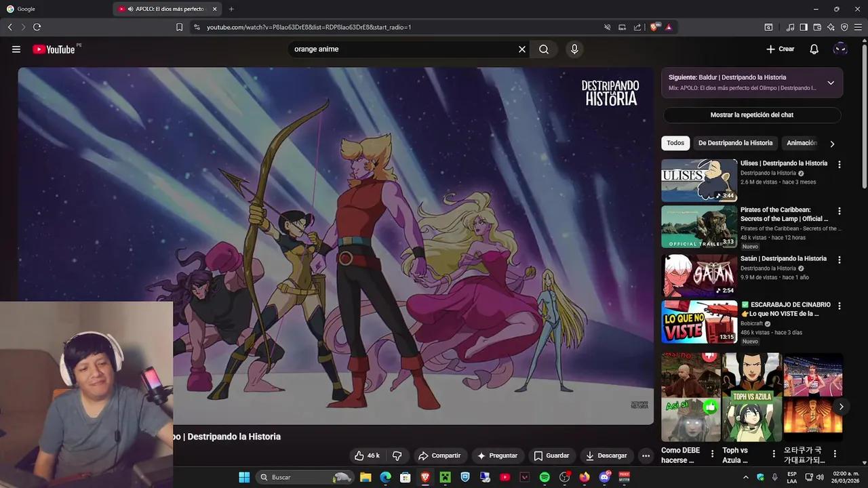The width and height of the screenshot is (868, 488).
Task: Open Discord from the taskbar
Action: pyautogui.click(x=604, y=477)
